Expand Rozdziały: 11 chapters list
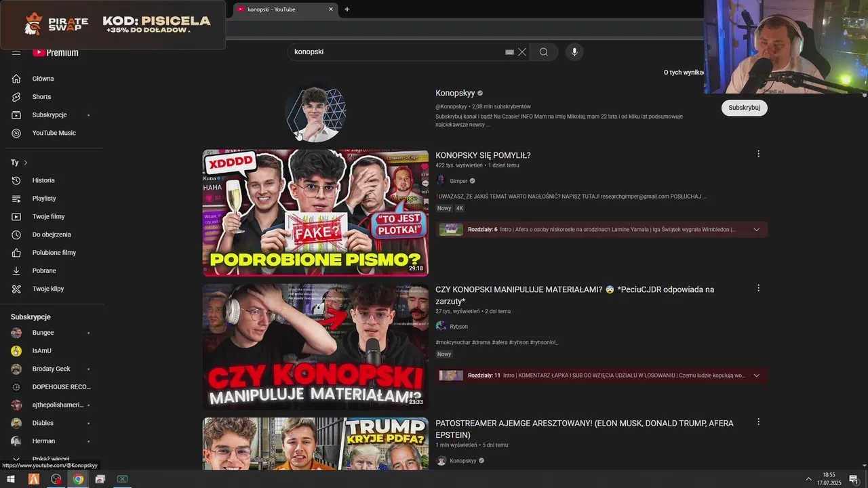The height and width of the screenshot is (488, 868). point(756,375)
